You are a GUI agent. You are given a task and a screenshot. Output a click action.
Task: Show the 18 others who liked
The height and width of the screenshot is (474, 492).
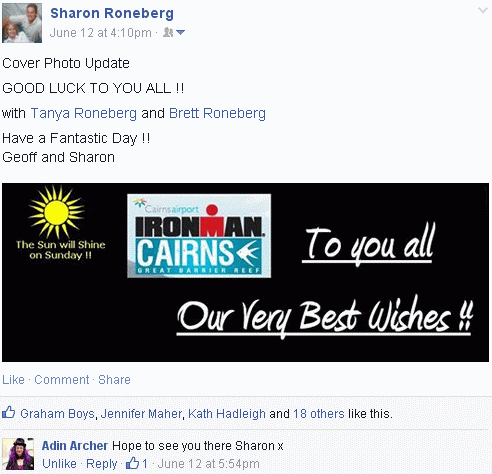click(319, 414)
